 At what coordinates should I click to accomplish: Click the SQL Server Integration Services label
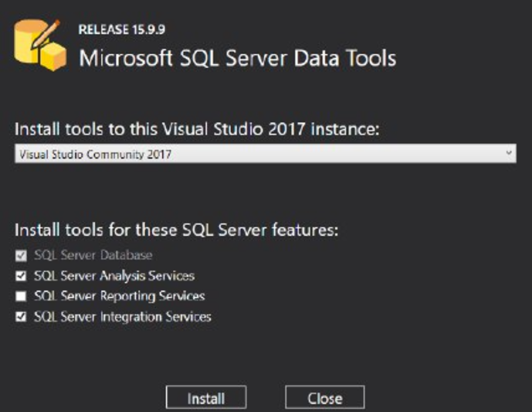[x=122, y=316]
